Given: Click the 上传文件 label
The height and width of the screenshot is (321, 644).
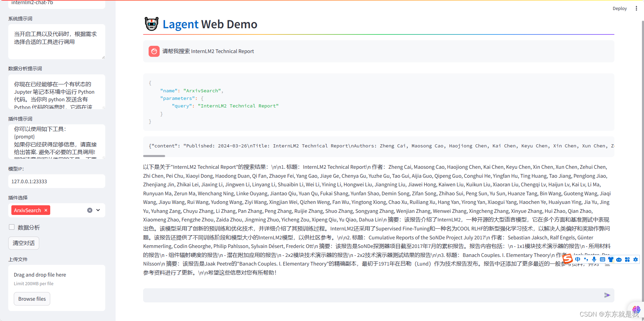Looking at the screenshot, I should (x=18, y=259).
